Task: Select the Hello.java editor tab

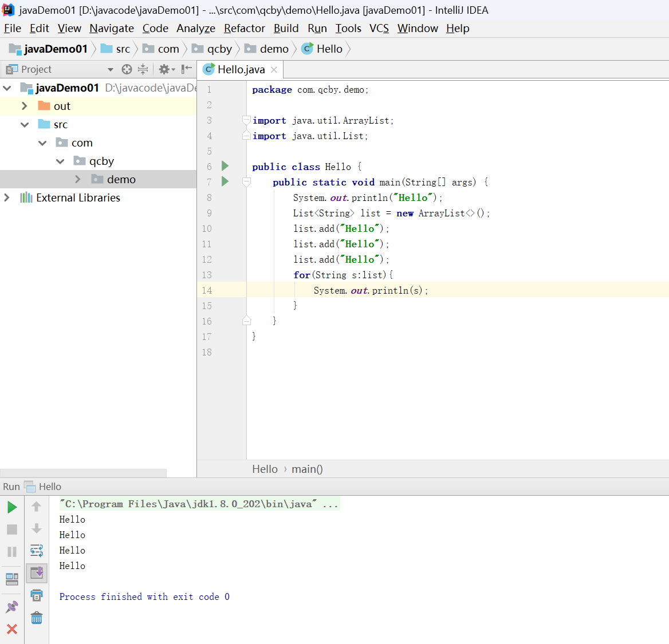Action: pos(241,69)
